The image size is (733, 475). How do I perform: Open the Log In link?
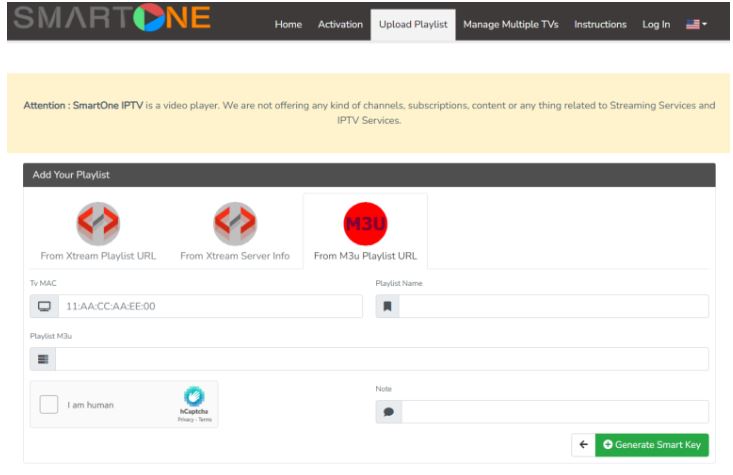(x=656, y=24)
